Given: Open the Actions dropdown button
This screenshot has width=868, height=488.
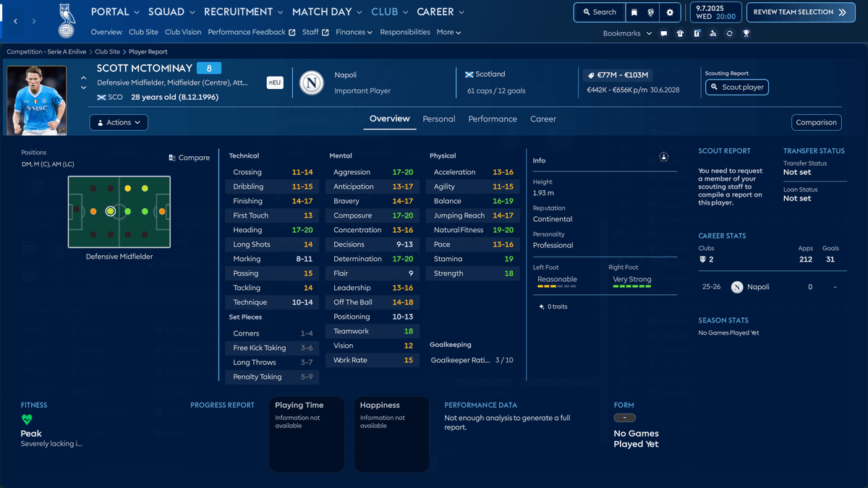Looking at the screenshot, I should [x=119, y=122].
